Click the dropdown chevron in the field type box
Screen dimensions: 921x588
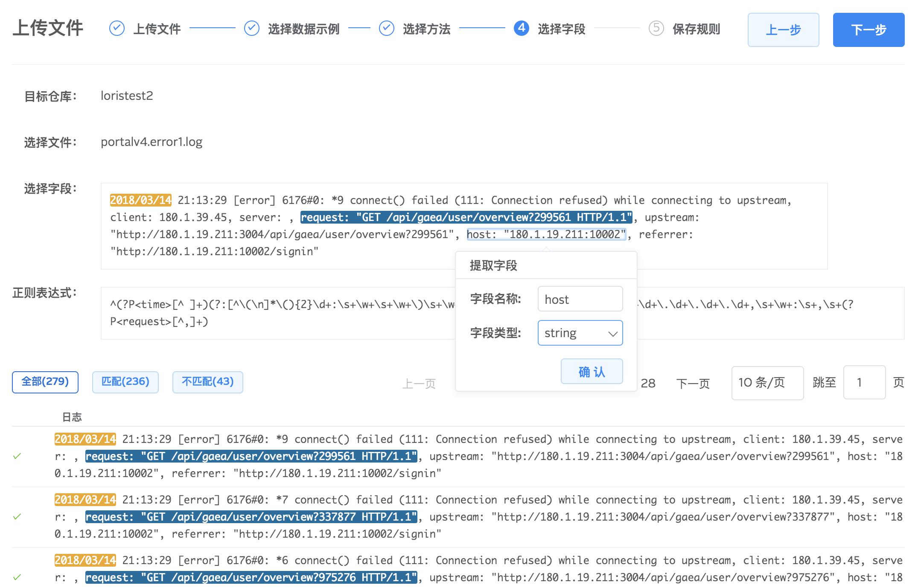(x=613, y=334)
